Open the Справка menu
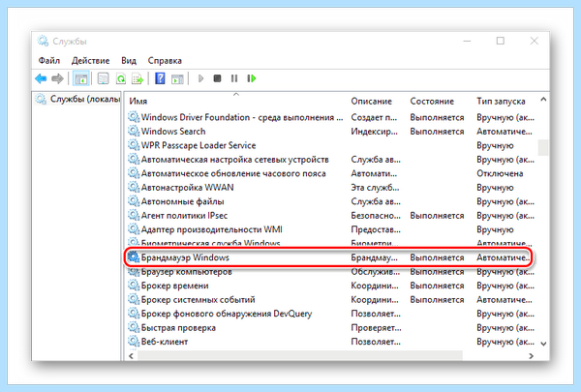Image resolution: width=581 pixels, height=392 pixels. (165, 60)
